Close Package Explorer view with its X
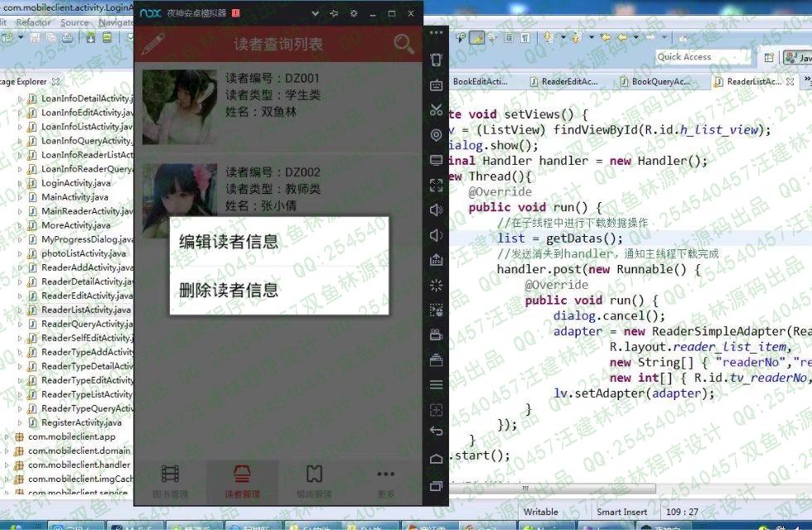Viewport: 812px width, 530px height. pos(56,82)
